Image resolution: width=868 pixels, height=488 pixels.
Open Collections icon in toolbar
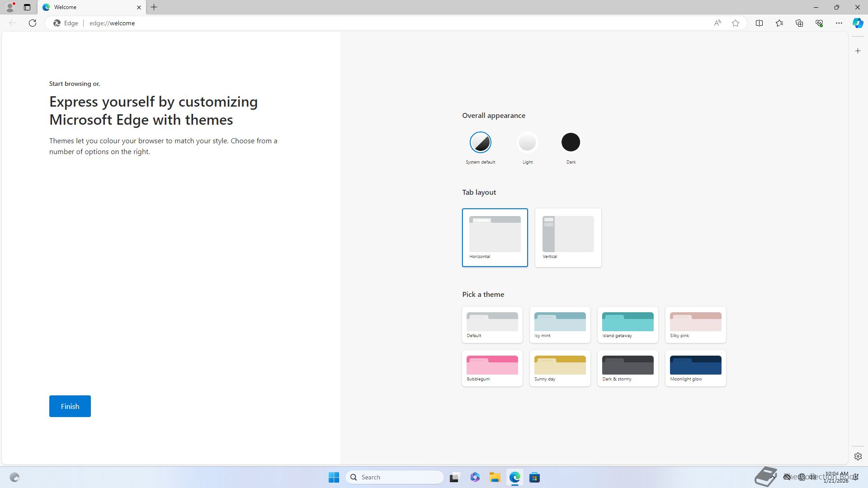(799, 23)
